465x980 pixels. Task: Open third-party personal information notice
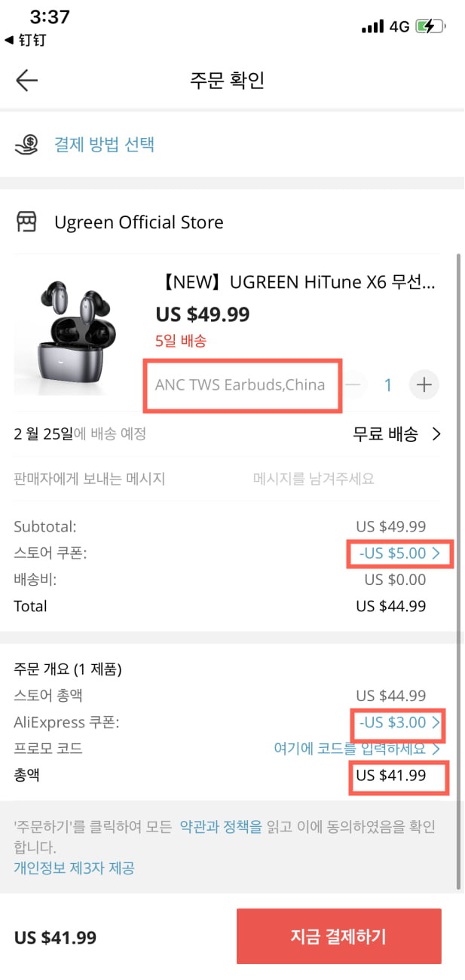(x=74, y=867)
